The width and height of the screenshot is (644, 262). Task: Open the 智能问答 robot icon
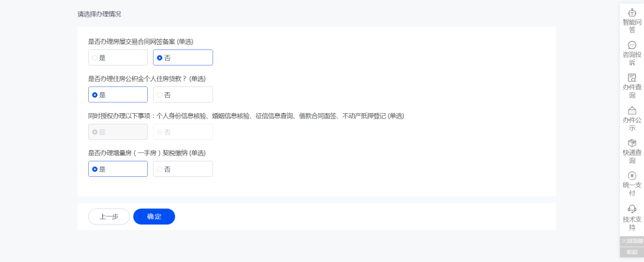[632, 13]
